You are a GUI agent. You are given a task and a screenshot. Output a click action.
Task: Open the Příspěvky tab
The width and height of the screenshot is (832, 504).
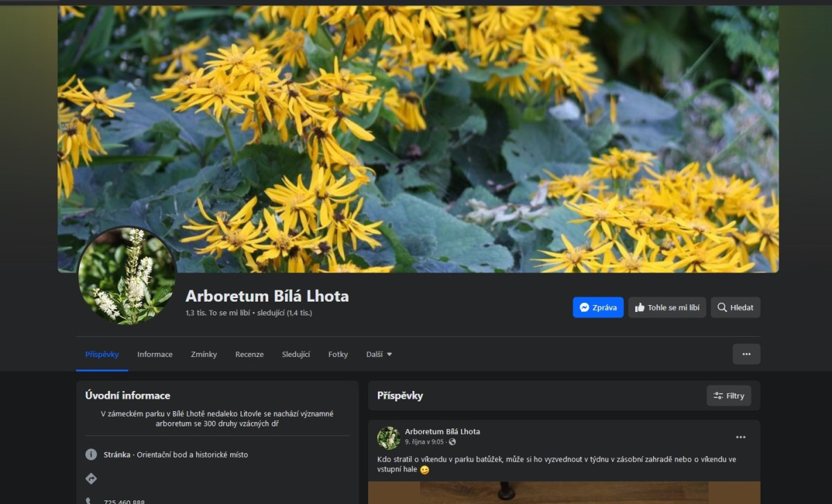pos(102,354)
